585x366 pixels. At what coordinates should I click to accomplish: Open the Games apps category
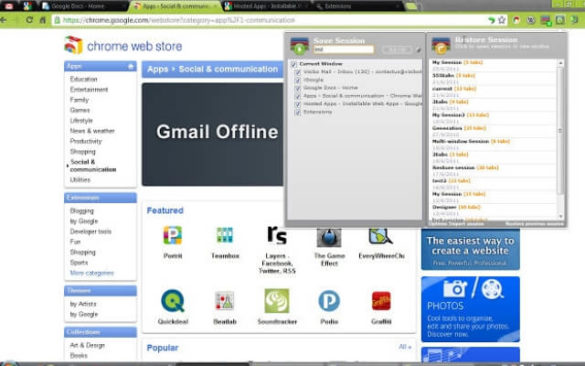tap(80, 110)
